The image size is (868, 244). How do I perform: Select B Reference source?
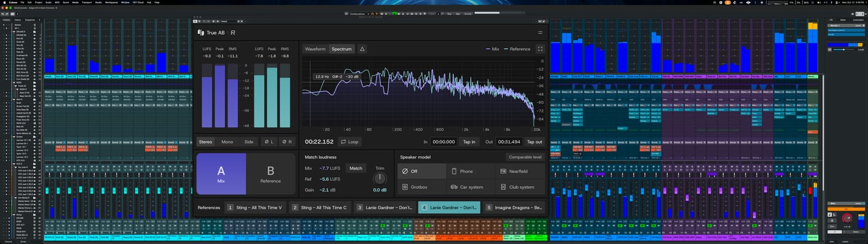271,174
